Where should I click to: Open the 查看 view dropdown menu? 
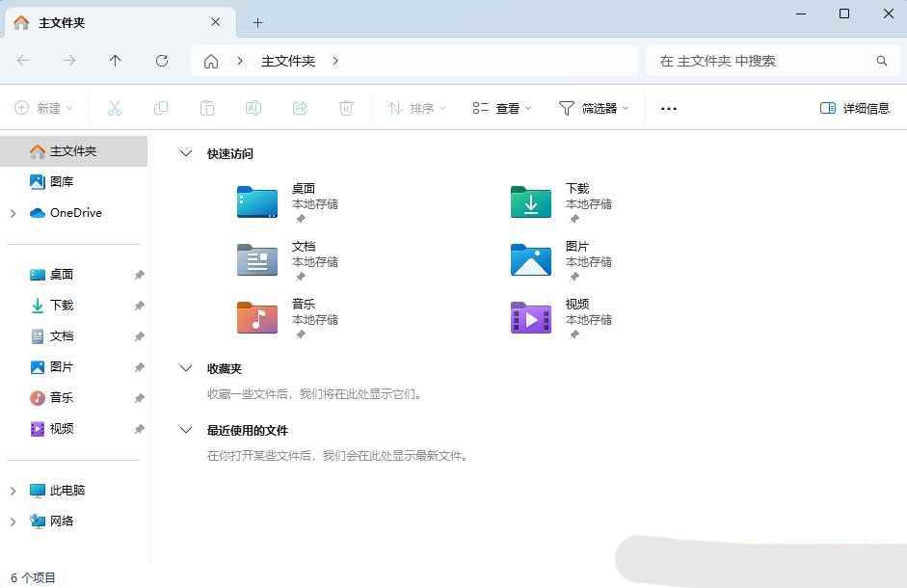[501, 108]
